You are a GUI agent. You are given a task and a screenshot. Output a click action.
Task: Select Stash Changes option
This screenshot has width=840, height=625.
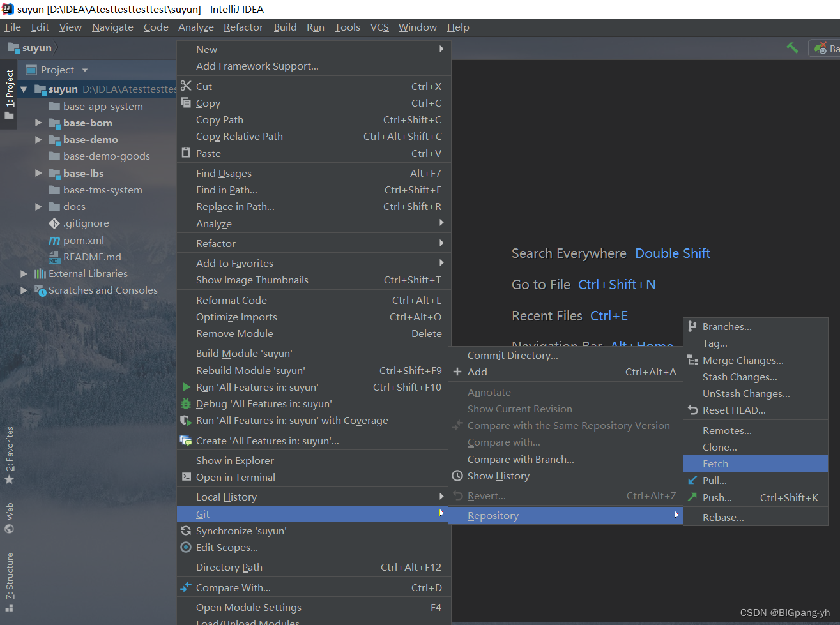point(756,377)
